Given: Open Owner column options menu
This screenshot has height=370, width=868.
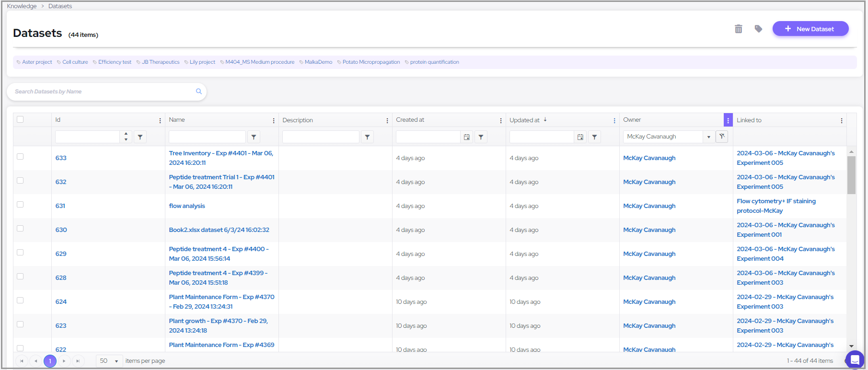Looking at the screenshot, I should point(728,120).
